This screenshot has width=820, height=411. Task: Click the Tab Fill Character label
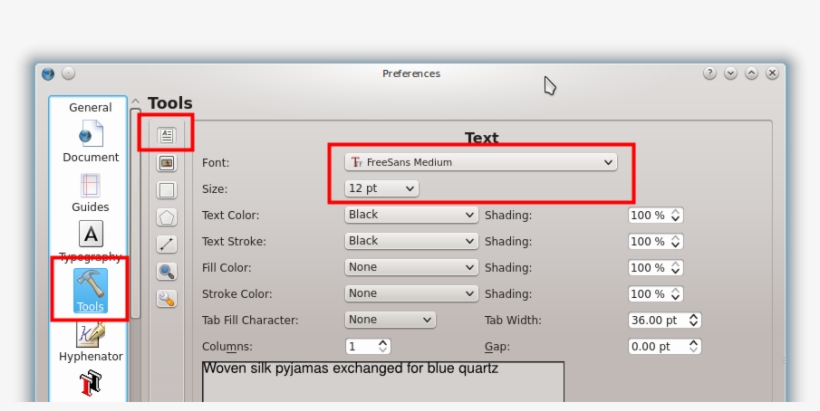[x=250, y=320]
